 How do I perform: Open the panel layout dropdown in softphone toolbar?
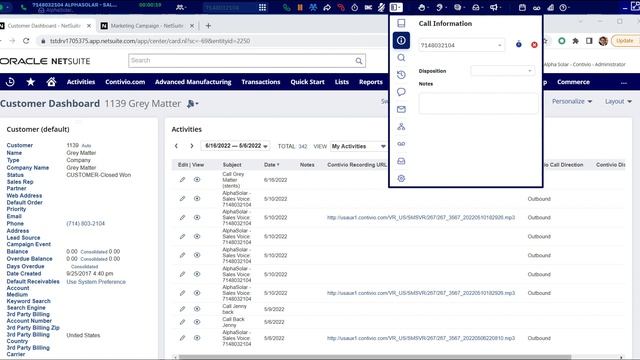pyautogui.click(x=396, y=7)
